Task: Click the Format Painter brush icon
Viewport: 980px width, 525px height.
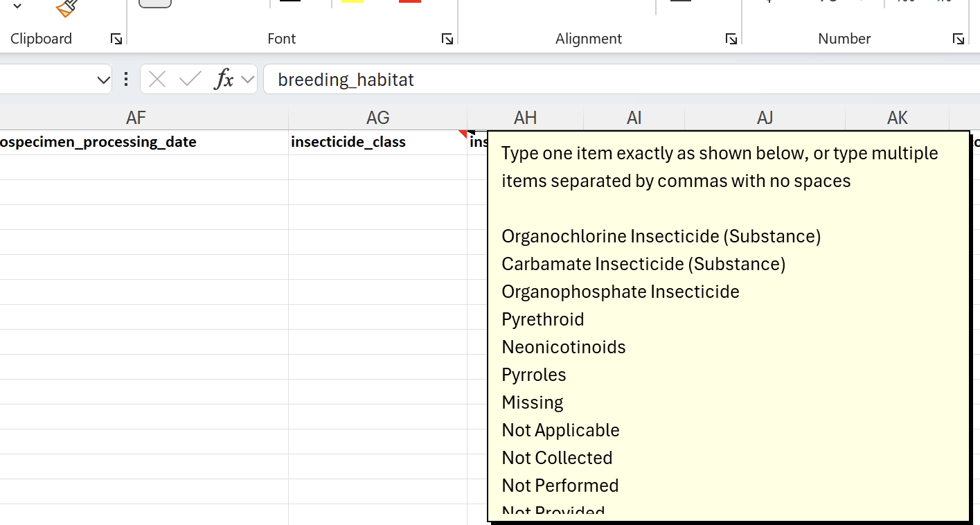Action: [66, 8]
